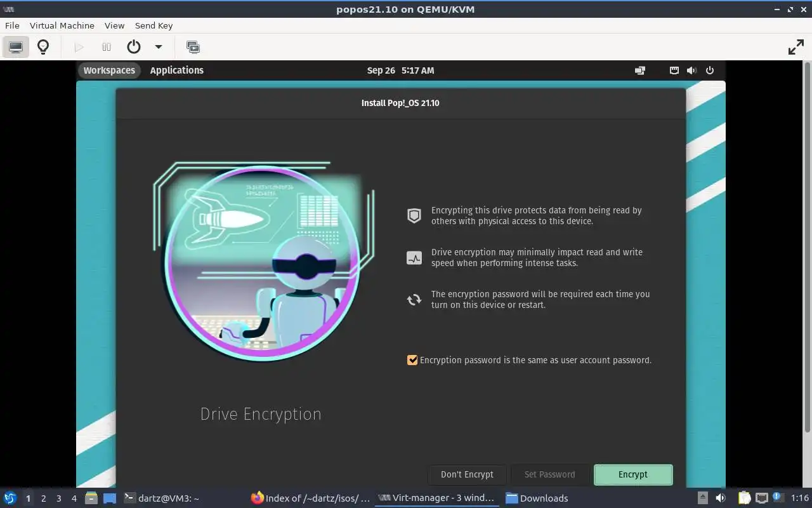Screen dimensions: 812x508
Task: Click the green Encrypt button
Action: point(633,474)
